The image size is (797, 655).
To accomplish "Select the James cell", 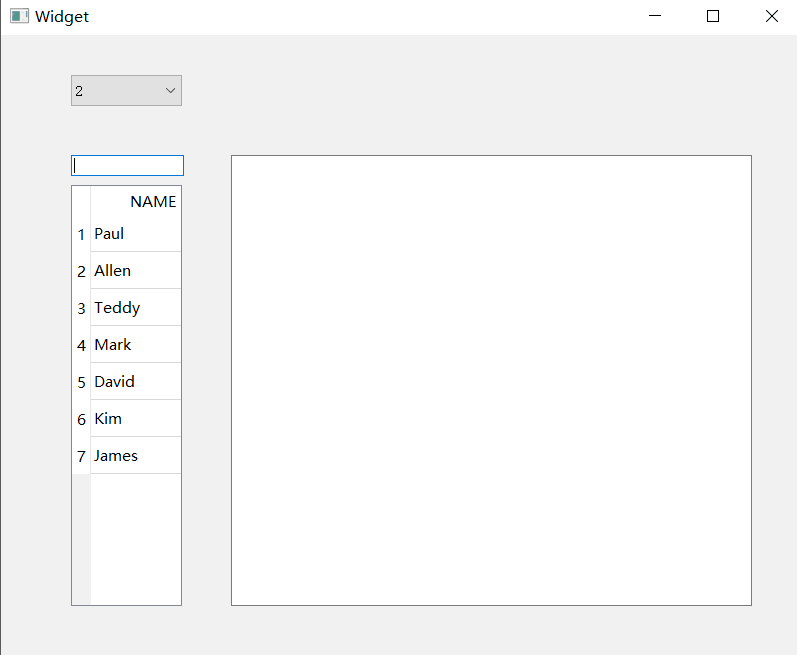I will click(x=136, y=456).
